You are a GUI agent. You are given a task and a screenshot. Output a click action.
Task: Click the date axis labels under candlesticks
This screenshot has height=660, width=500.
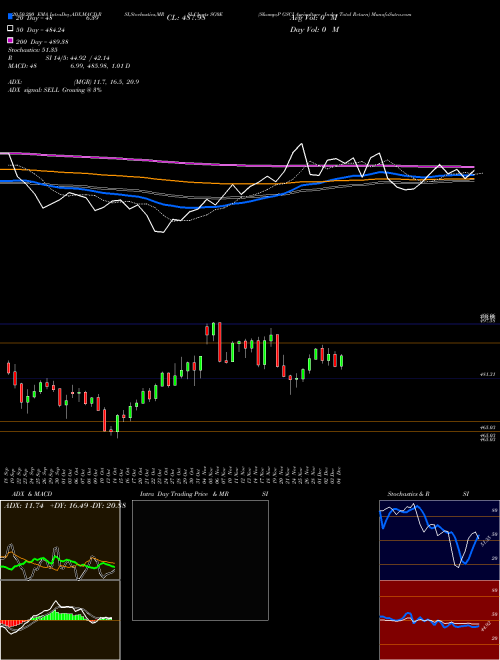[173, 475]
